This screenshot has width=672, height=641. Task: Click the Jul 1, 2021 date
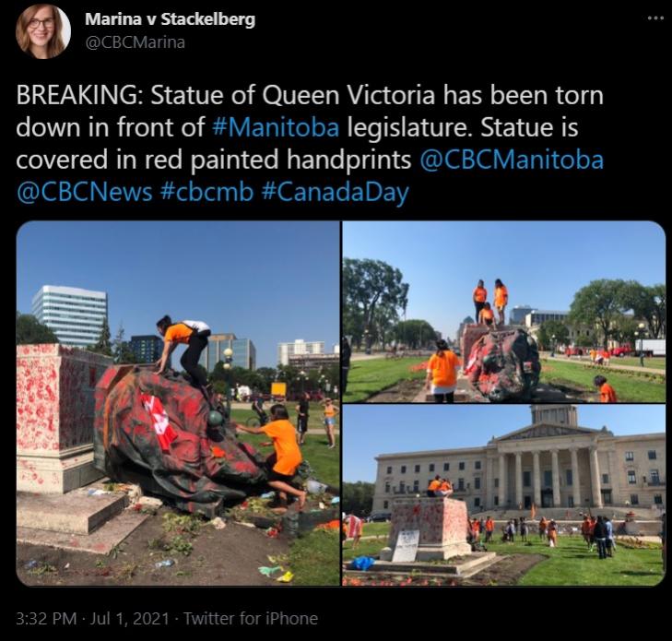(129, 619)
